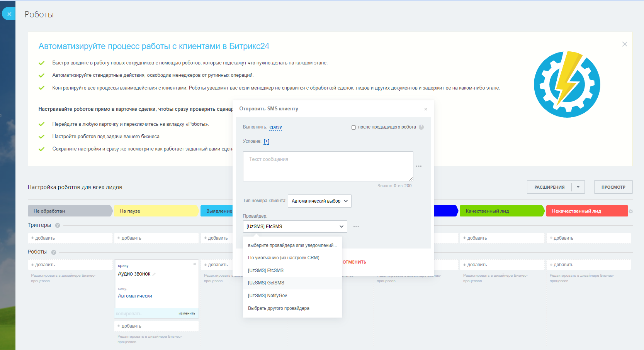Add a condition with the [+] link

click(267, 141)
